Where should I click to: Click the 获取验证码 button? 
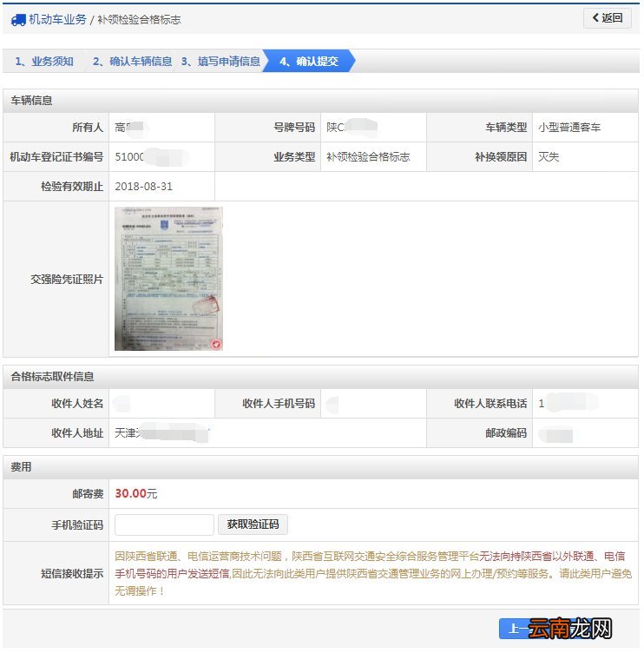click(x=253, y=524)
